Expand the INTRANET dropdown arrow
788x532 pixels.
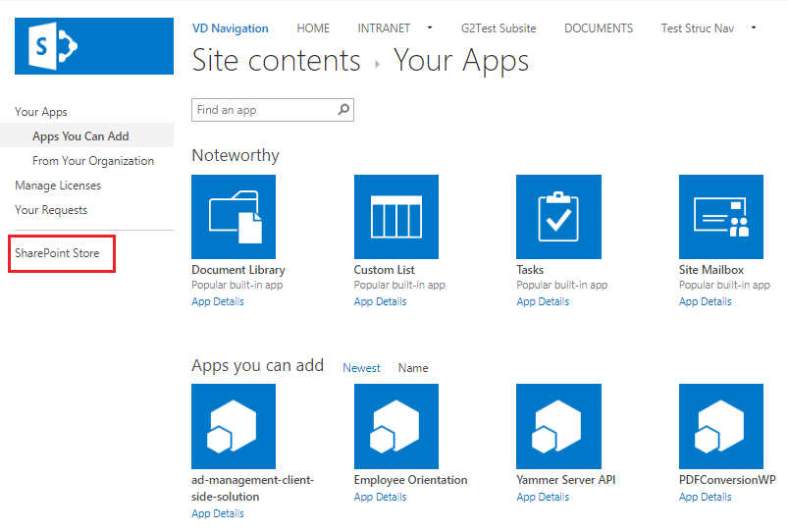coord(430,27)
